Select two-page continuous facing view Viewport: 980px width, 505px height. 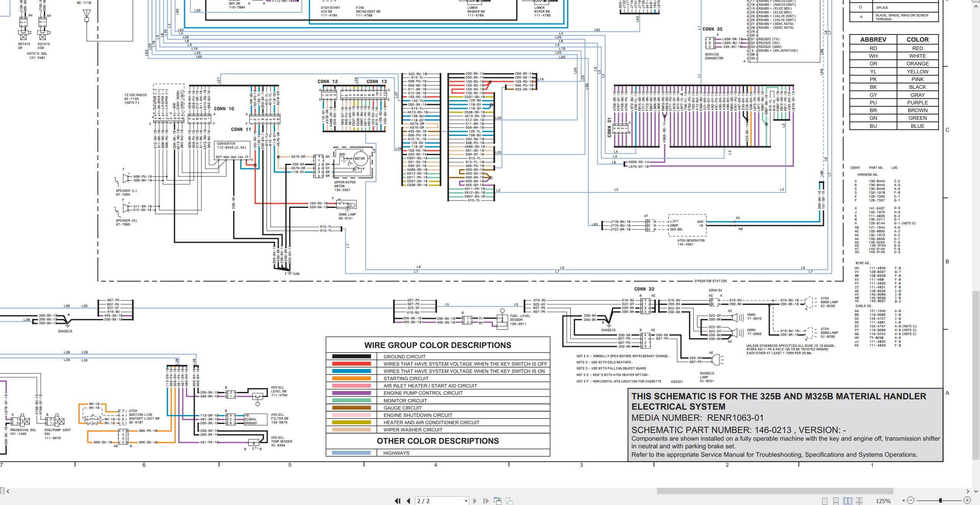point(859,501)
